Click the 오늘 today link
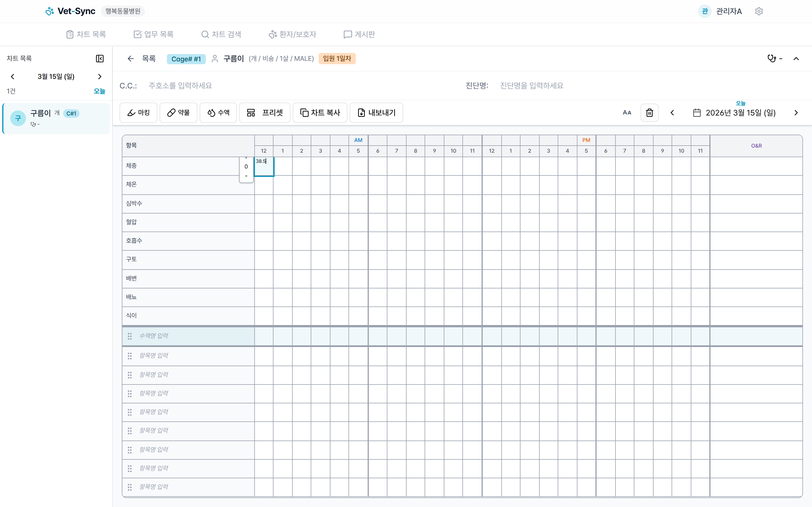 (99, 91)
